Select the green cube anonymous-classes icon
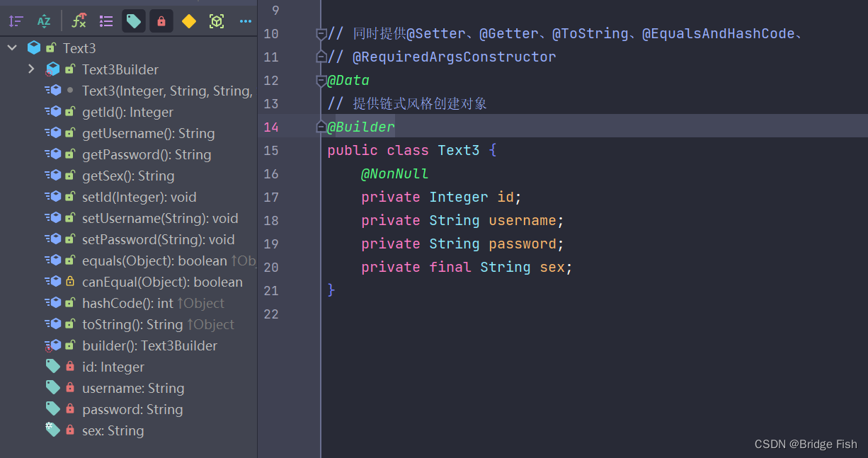The image size is (868, 458). click(217, 21)
